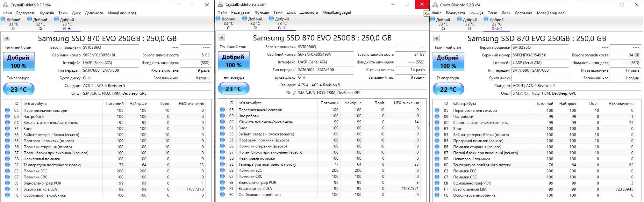Image resolution: width=644 pixels, height=202 pixels.
Task: Click Поточний column header in right window
Action: (544, 104)
